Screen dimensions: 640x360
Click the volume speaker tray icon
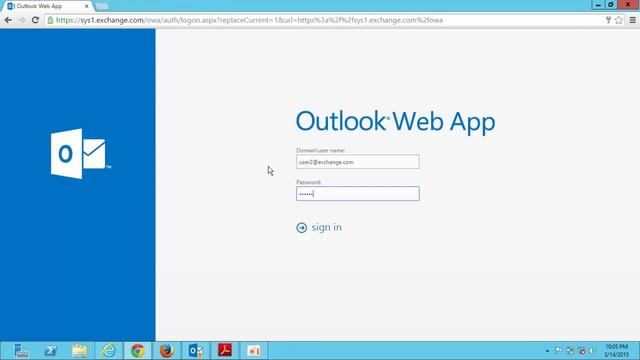591,351
